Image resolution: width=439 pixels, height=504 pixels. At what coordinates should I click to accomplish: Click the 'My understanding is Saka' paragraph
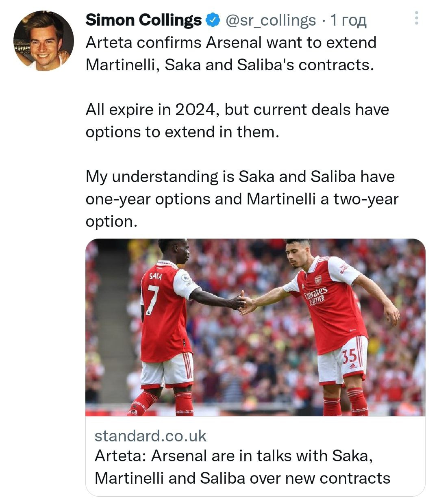click(241, 199)
